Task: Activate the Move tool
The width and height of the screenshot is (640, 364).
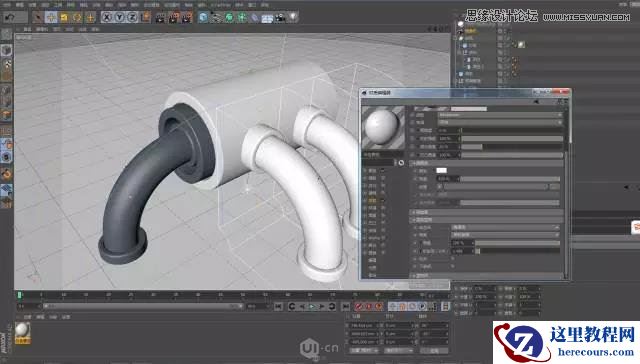Action: 51,18
